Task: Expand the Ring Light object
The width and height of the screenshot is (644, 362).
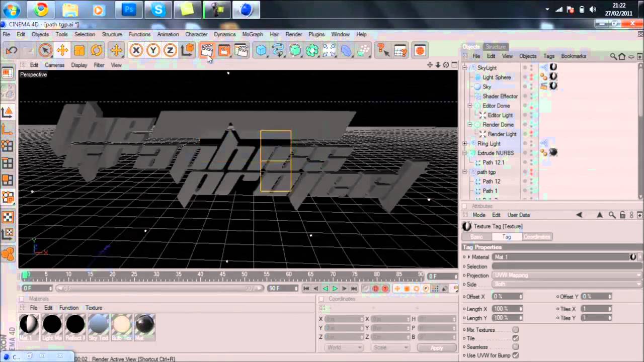Action: tap(465, 143)
